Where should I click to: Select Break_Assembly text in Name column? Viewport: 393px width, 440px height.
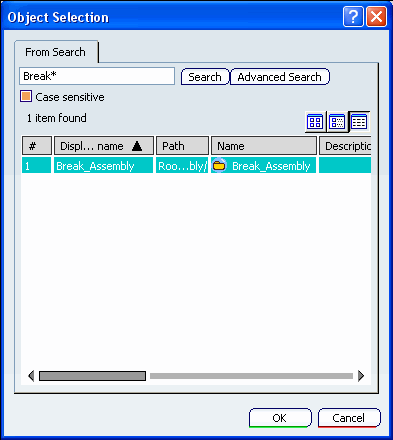tap(271, 166)
